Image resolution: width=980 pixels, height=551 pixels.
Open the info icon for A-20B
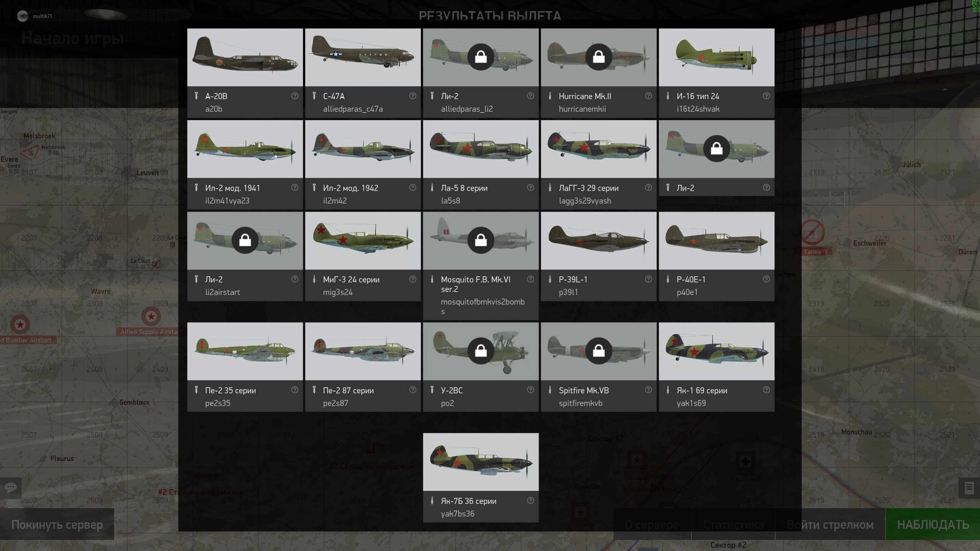click(294, 96)
